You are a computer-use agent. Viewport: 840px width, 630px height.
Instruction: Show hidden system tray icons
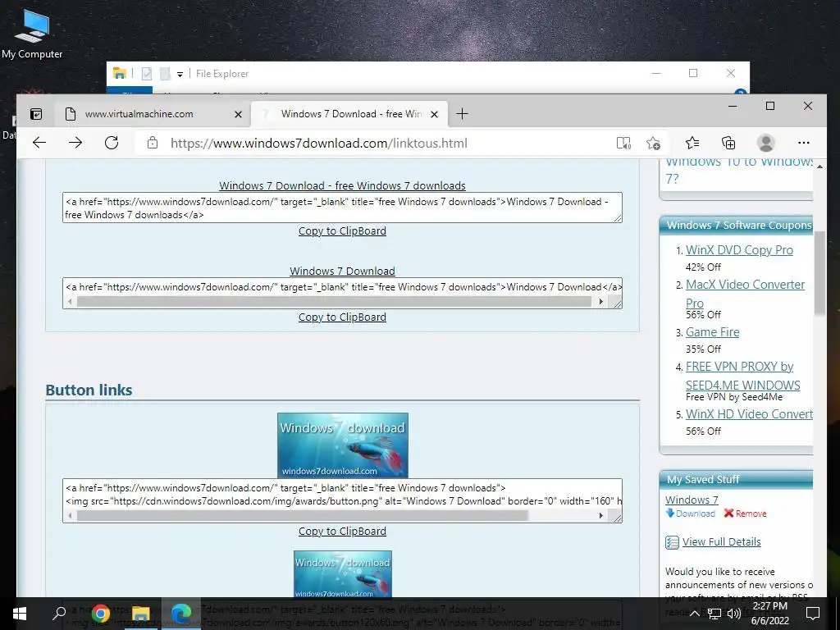pyautogui.click(x=694, y=614)
